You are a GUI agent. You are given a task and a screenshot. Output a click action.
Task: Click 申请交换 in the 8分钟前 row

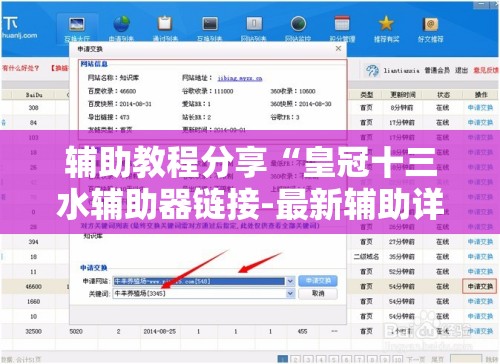pyautogui.click(x=480, y=108)
